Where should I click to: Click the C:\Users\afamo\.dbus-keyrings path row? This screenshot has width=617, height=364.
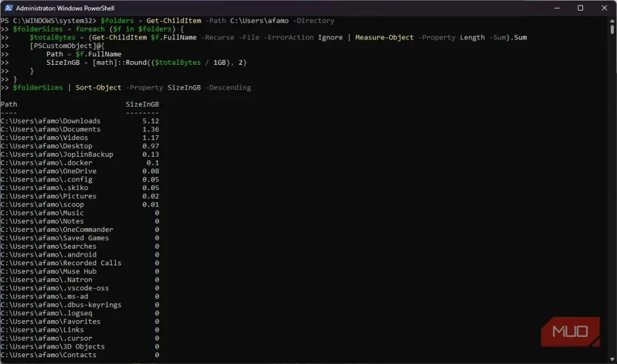pyautogui.click(x=61, y=305)
